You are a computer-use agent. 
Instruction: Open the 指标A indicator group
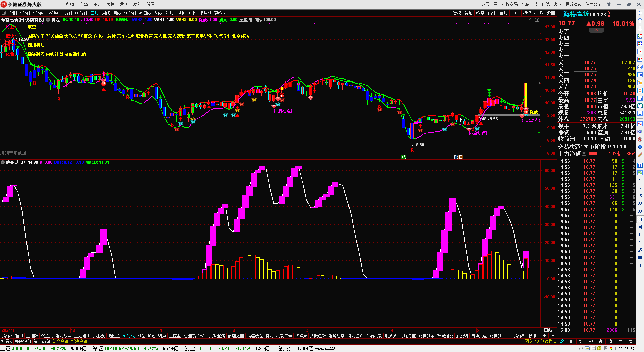[x=7, y=336]
